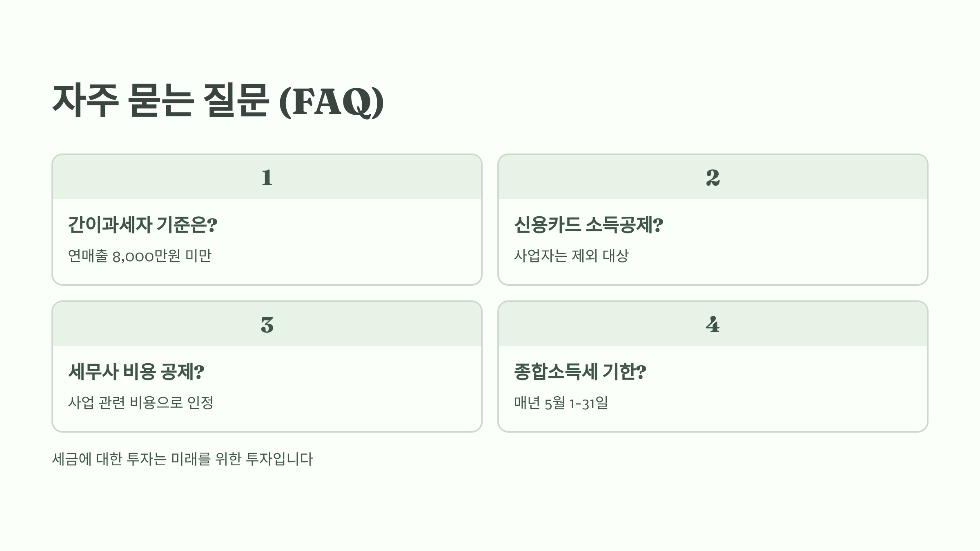Click the FAQ card about 세무사 비용

tap(267, 367)
